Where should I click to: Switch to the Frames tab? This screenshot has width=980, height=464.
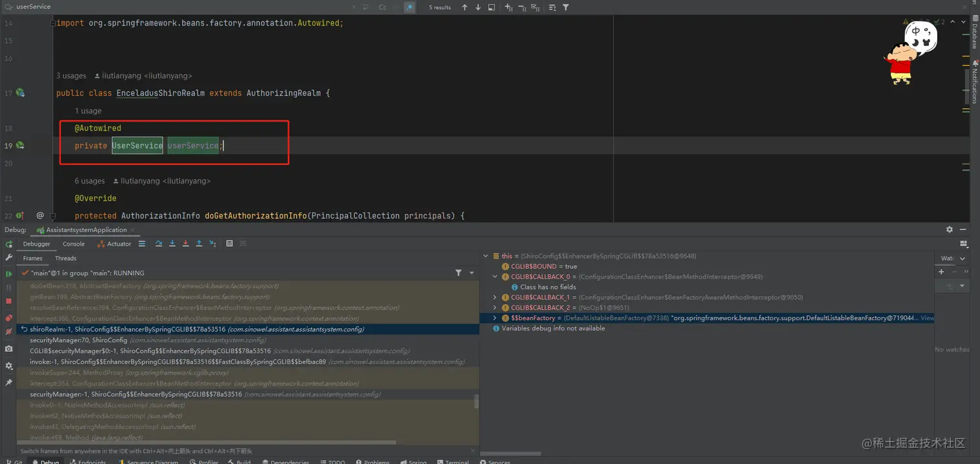pyautogui.click(x=32, y=258)
